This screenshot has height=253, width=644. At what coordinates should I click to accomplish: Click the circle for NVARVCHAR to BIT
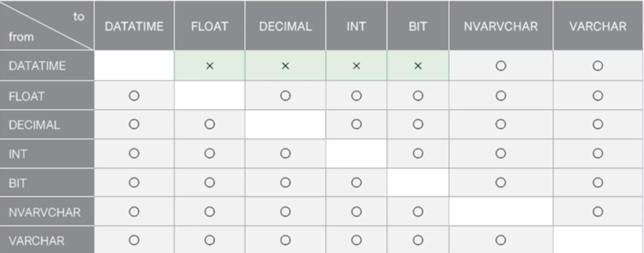tap(418, 211)
